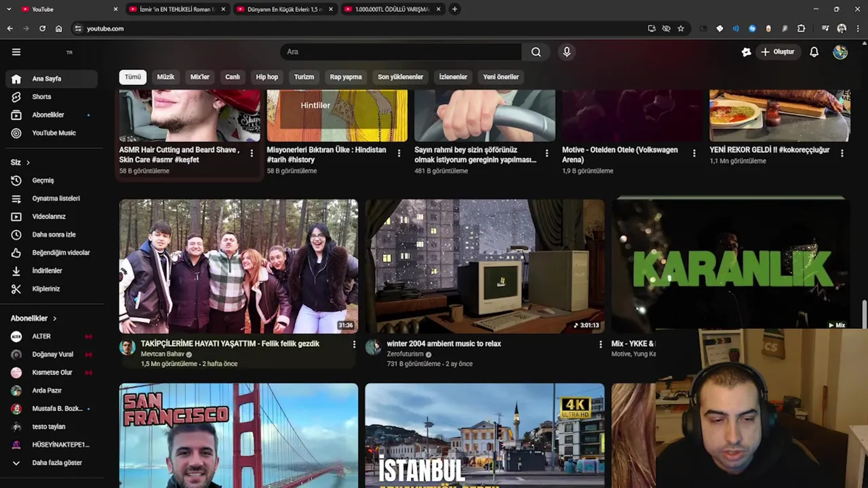Viewport: 868px width, 488px height.
Task: Open Geçmiş watch history
Action: (x=52, y=180)
